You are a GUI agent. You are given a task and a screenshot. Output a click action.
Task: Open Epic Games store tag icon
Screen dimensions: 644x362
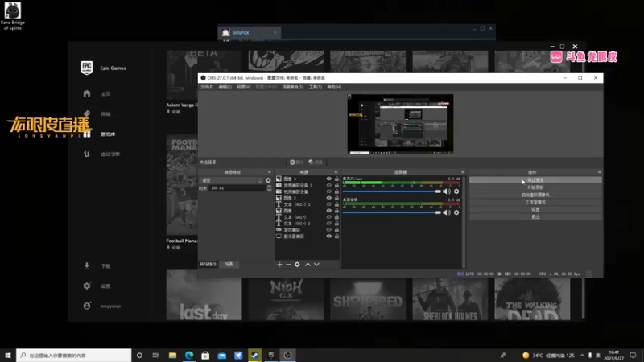click(87, 113)
